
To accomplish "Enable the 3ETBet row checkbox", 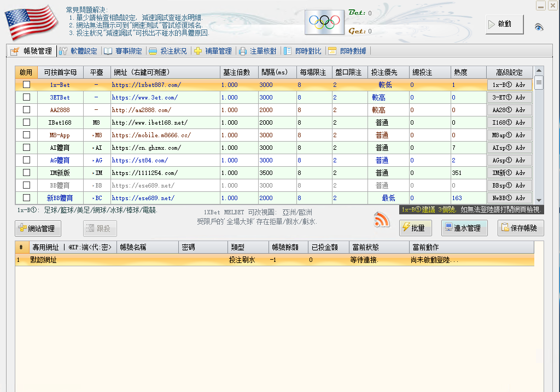I will 26,97.
